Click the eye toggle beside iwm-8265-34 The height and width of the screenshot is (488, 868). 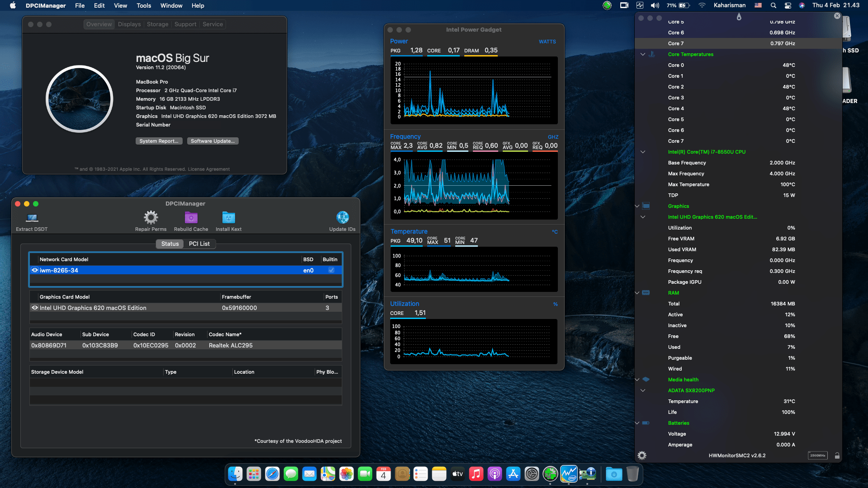pyautogui.click(x=35, y=270)
